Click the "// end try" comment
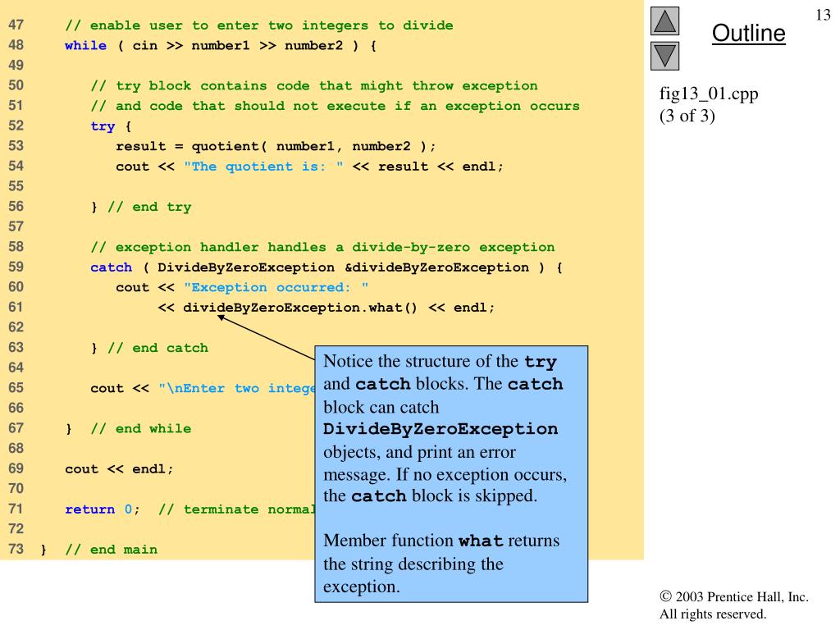The width and height of the screenshot is (840, 630). [x=149, y=208]
